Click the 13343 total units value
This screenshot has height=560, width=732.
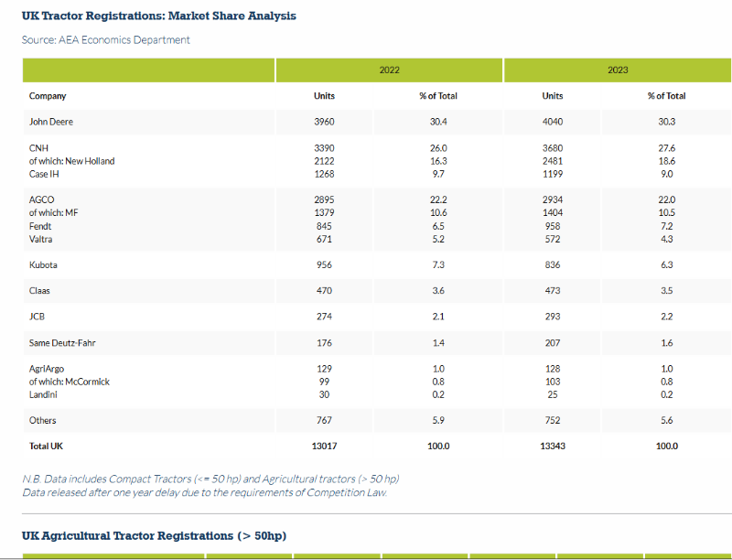coord(553,446)
